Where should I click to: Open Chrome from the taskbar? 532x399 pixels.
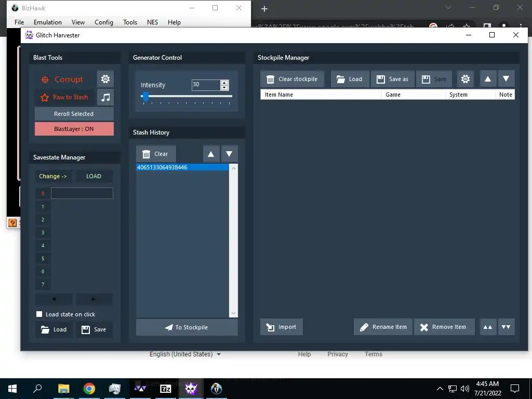pos(89,389)
